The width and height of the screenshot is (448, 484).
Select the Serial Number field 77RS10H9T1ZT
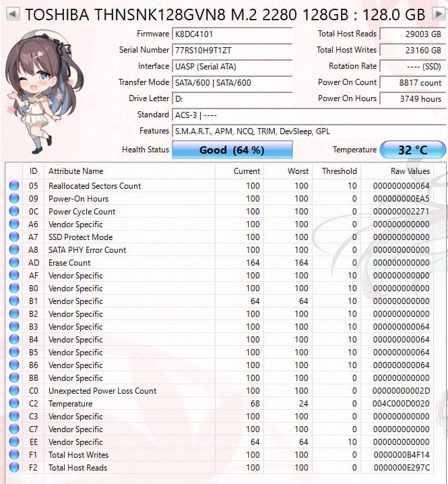[232, 51]
